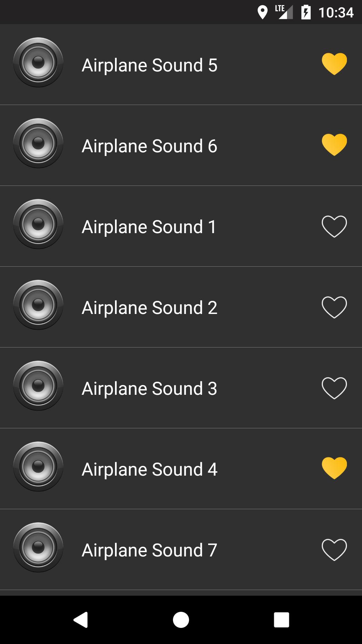Screen dimensions: 362x644
Task: Go back with Android back button
Action: coord(80,620)
